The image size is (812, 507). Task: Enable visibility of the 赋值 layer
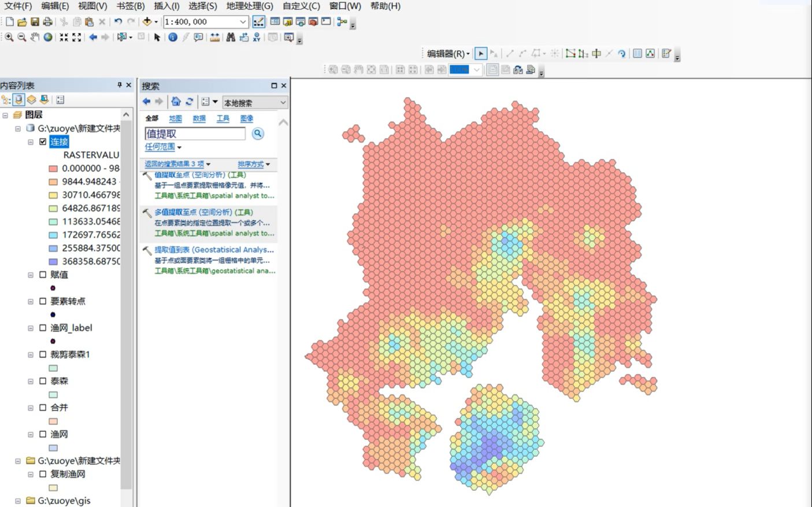point(42,275)
